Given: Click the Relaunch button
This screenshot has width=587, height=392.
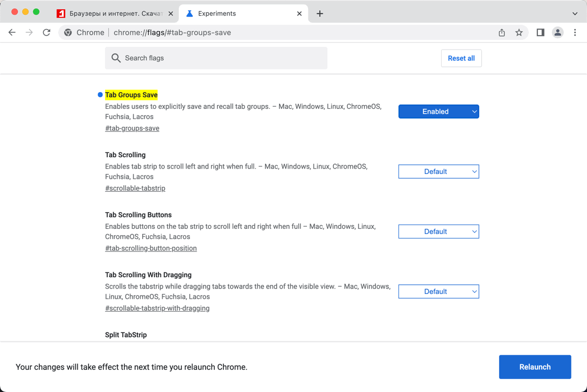Looking at the screenshot, I should click(534, 367).
